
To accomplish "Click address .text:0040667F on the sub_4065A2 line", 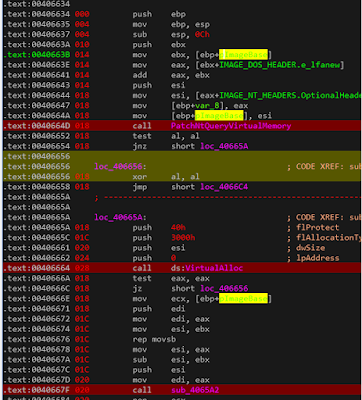I will tap(37, 390).
